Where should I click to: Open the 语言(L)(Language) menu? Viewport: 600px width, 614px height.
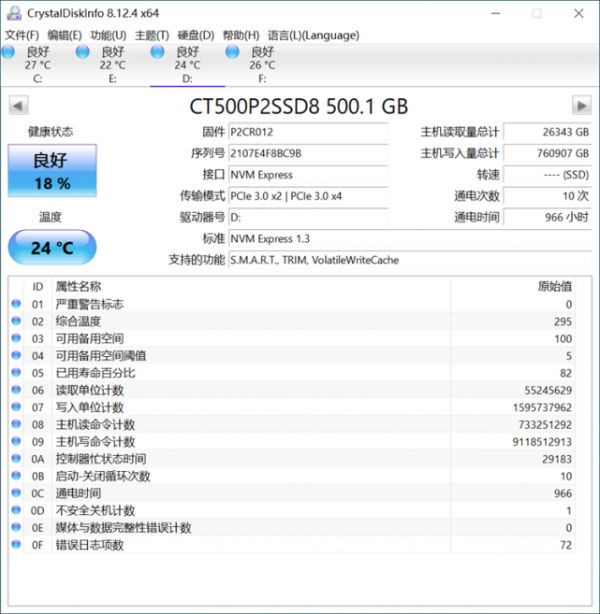(313, 35)
